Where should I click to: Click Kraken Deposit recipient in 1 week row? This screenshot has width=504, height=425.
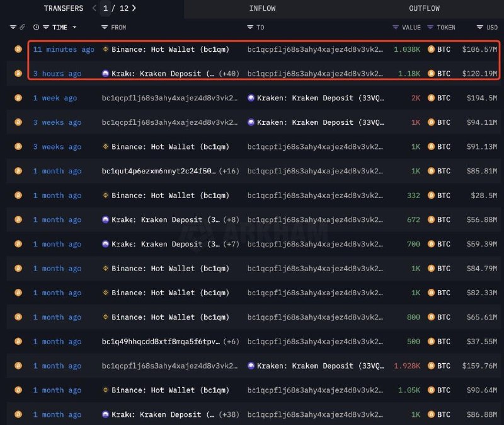321,98
